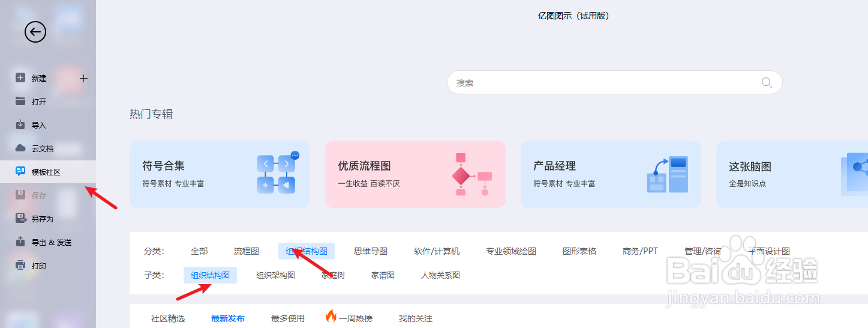This screenshot has width=868, height=328.
Task: Click the New (新建) plus-square icon
Action: click(20, 77)
